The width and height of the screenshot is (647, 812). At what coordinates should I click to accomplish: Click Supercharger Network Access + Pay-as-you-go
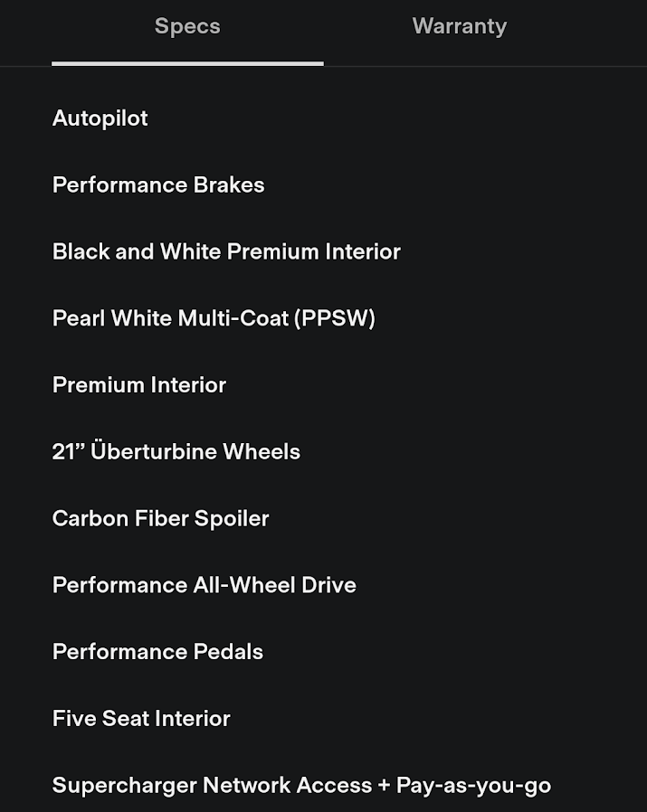pyautogui.click(x=301, y=786)
